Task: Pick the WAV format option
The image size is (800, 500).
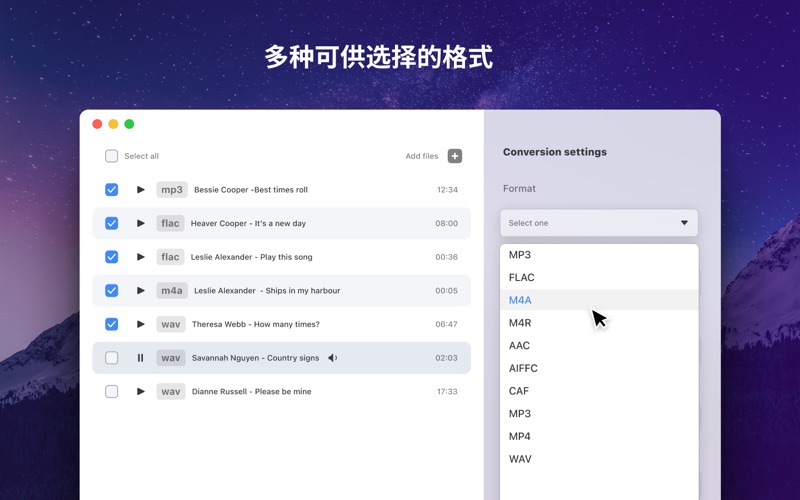Action: (x=520, y=459)
